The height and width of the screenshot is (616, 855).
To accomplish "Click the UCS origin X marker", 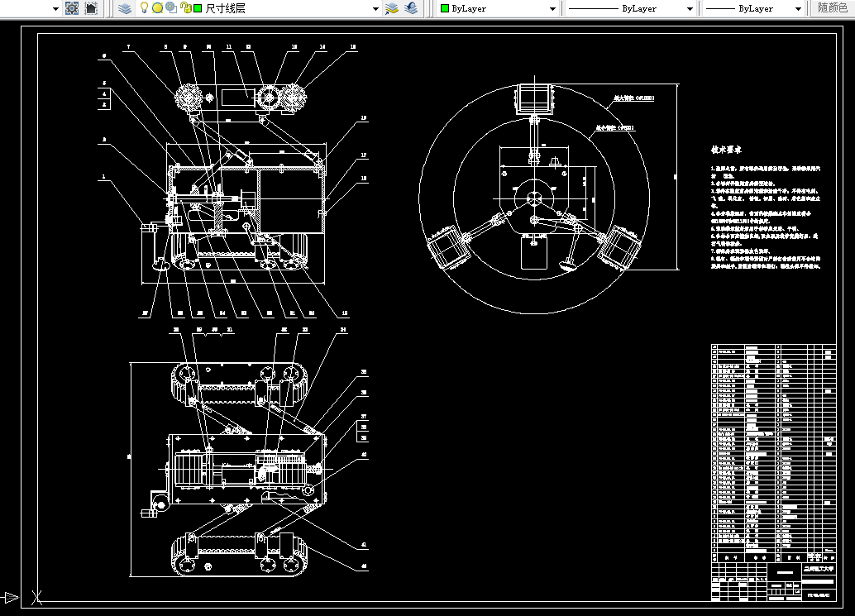I will coord(36,598).
